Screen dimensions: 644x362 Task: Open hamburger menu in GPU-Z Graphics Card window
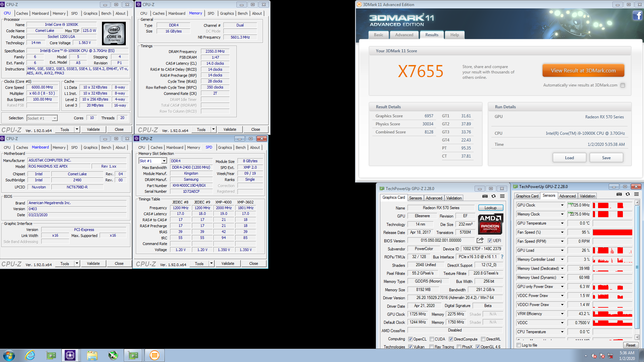[x=502, y=196]
